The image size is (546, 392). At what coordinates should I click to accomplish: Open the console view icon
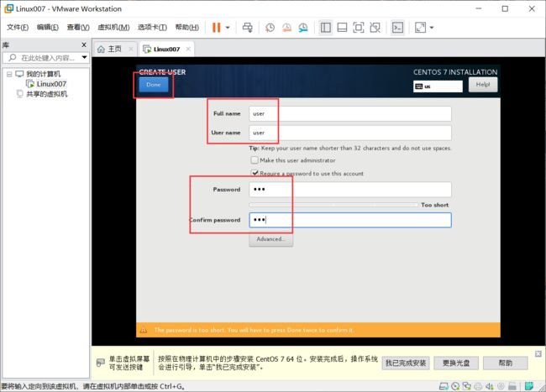(397, 28)
